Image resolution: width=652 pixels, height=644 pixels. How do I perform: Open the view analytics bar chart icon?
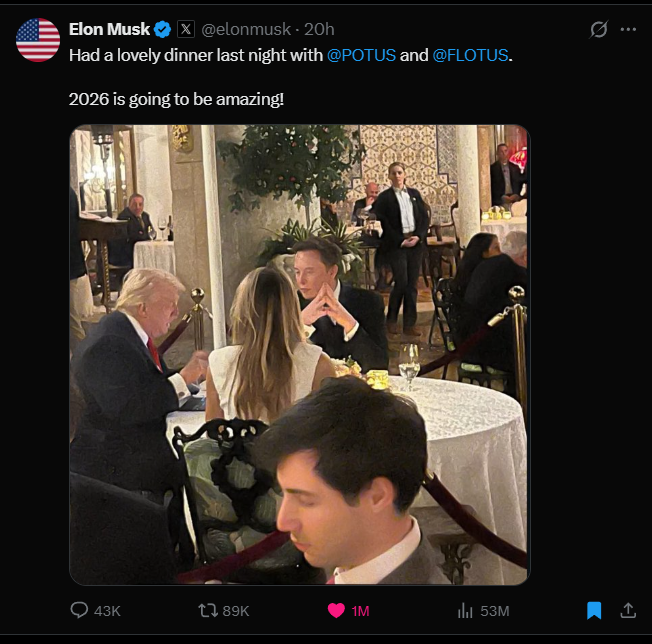[x=465, y=610]
